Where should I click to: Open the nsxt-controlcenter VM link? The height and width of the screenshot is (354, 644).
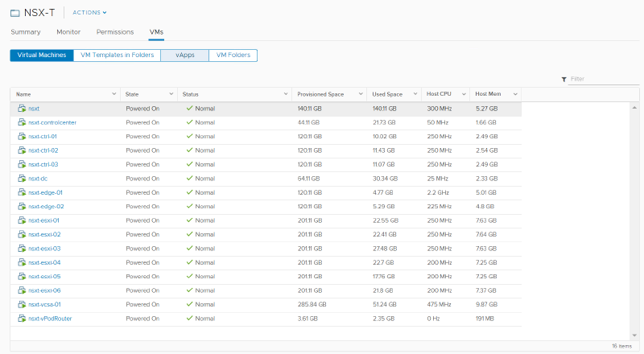[52, 122]
